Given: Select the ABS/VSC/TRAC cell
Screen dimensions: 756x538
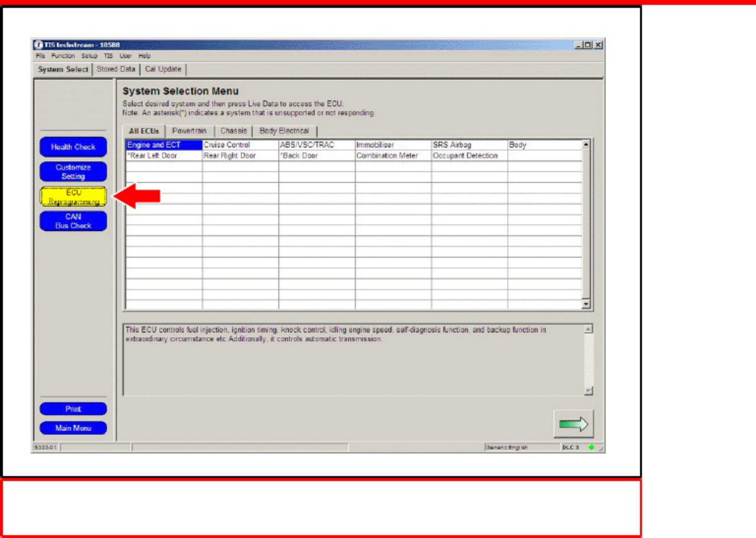Looking at the screenshot, I should [x=317, y=145].
